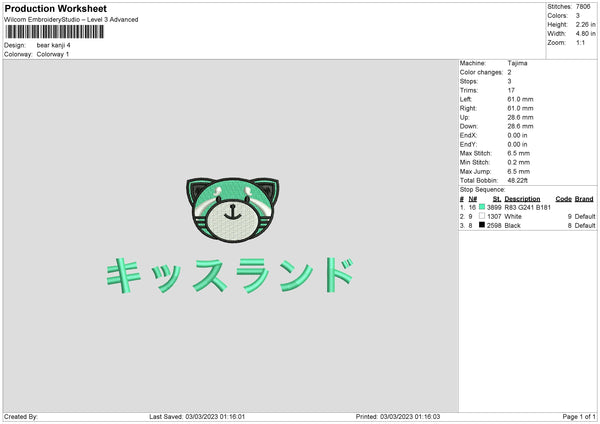Click the green color swatch in stop 1
This screenshot has height=424, width=600.
tap(482, 207)
